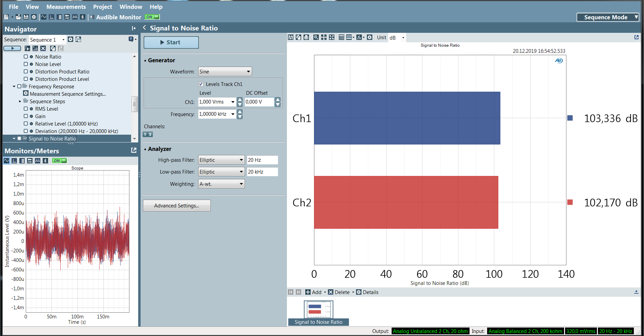Open the Measurements menu
The image size is (644, 336).
tap(66, 7)
